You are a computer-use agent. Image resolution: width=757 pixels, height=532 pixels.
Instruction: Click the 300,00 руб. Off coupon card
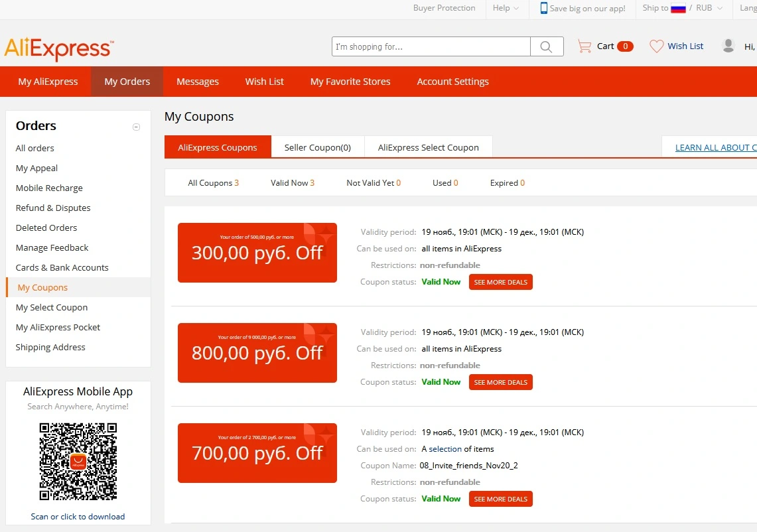[257, 253]
